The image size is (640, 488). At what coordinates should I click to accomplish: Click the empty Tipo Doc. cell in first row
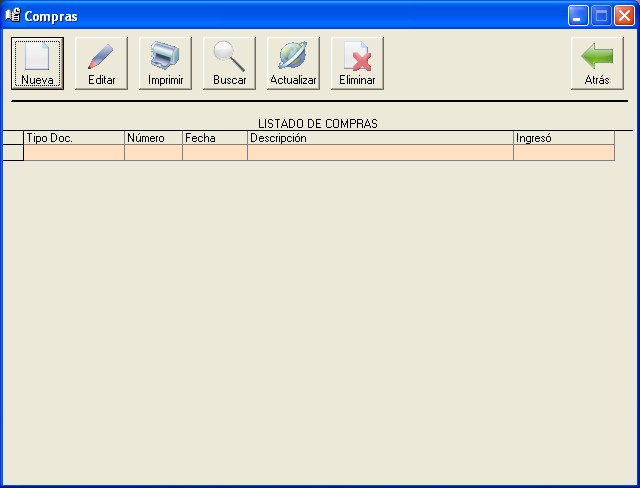(x=74, y=153)
